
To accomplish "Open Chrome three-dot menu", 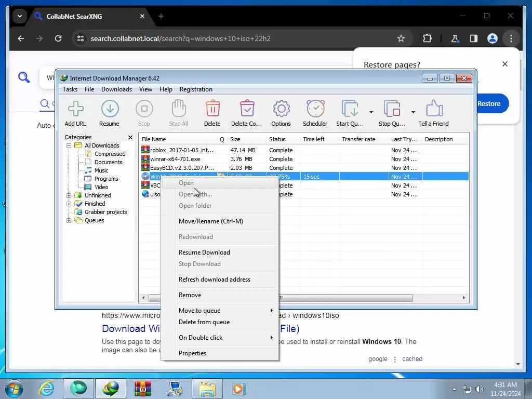I will click(x=511, y=38).
